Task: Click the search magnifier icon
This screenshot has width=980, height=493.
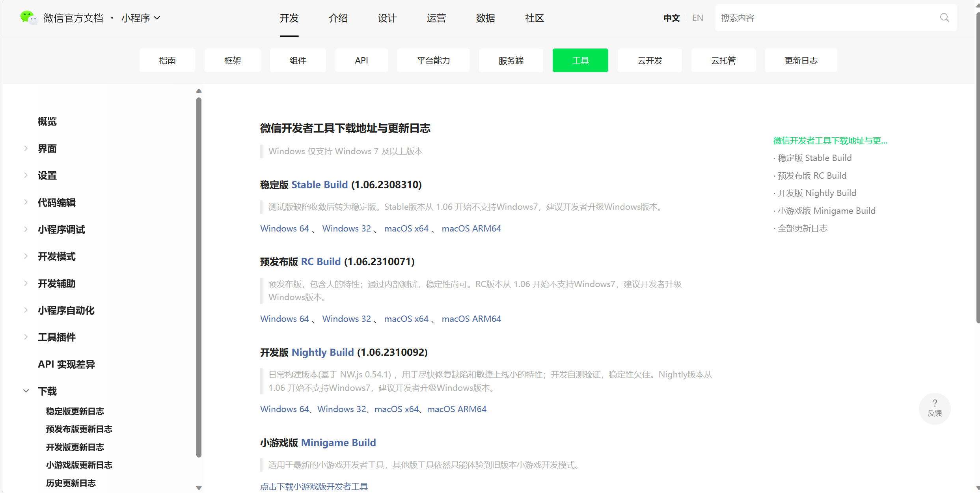Action: point(945,18)
